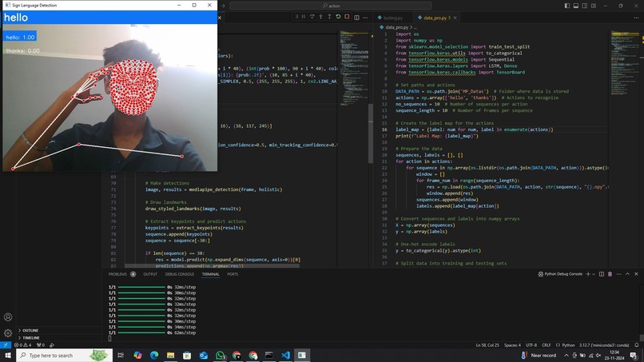Open the Accounts icon in the activity bar
This screenshot has height=362, width=644.
[8, 317]
